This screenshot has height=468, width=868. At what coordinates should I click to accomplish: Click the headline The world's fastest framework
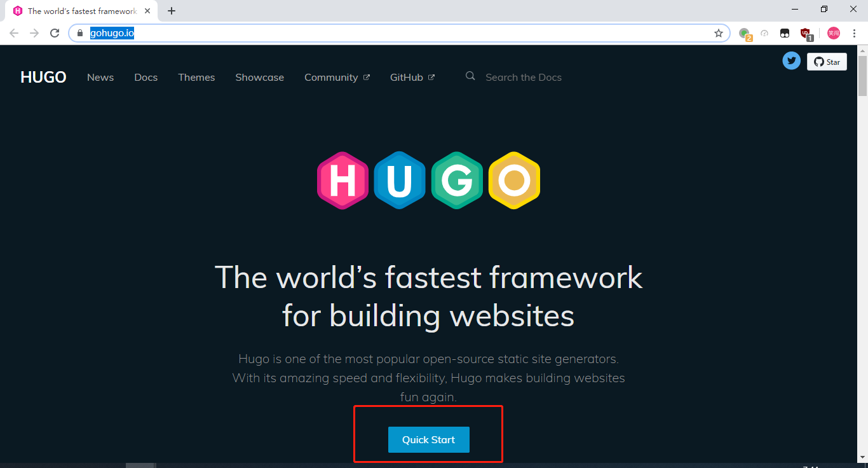(x=429, y=296)
